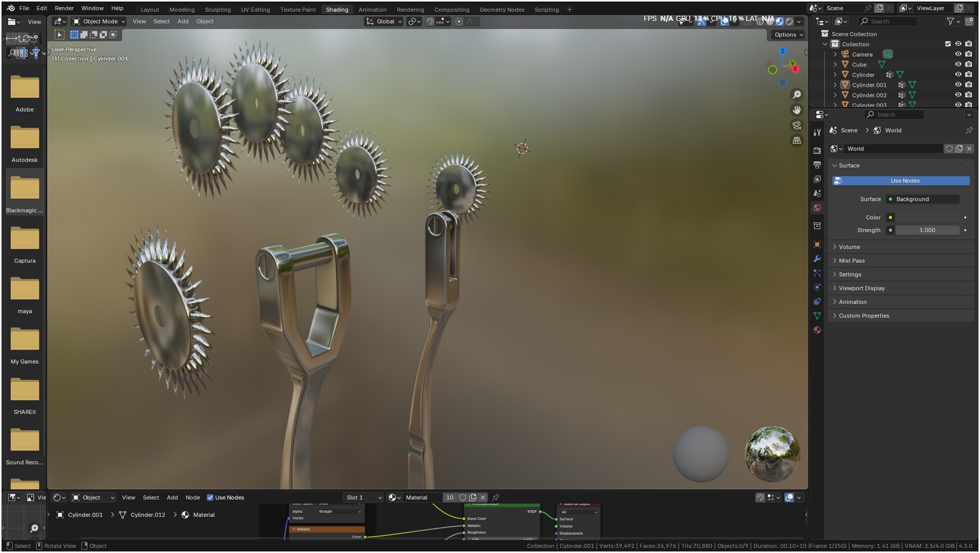Image resolution: width=980 pixels, height=553 pixels.
Task: Switch to the Geometry Nodes workspace tab
Action: (x=501, y=10)
